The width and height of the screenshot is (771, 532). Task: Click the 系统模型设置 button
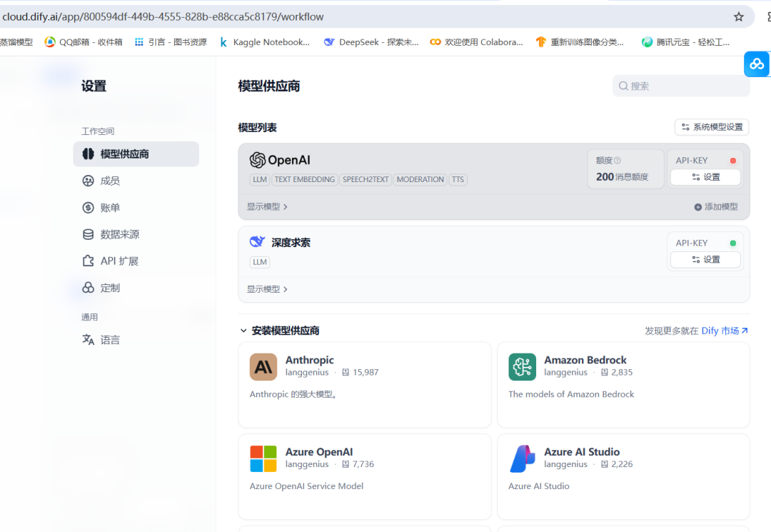(712, 126)
